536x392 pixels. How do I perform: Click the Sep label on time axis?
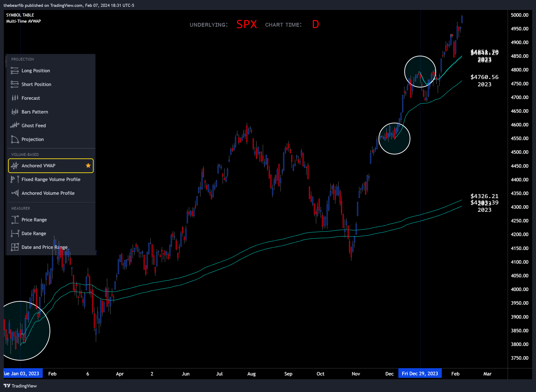pyautogui.click(x=288, y=374)
